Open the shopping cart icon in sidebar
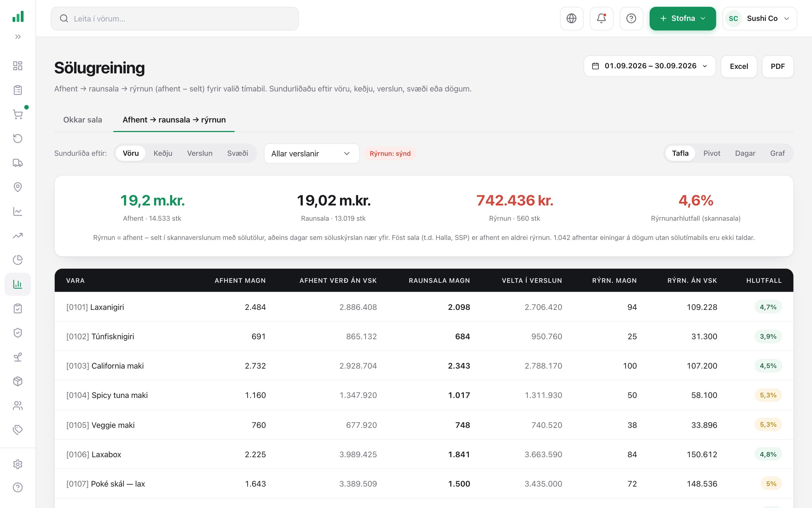 coord(18,114)
